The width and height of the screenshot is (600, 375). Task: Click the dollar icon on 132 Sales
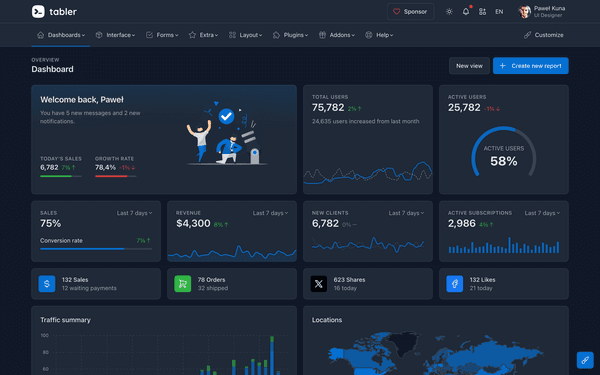[x=47, y=284]
